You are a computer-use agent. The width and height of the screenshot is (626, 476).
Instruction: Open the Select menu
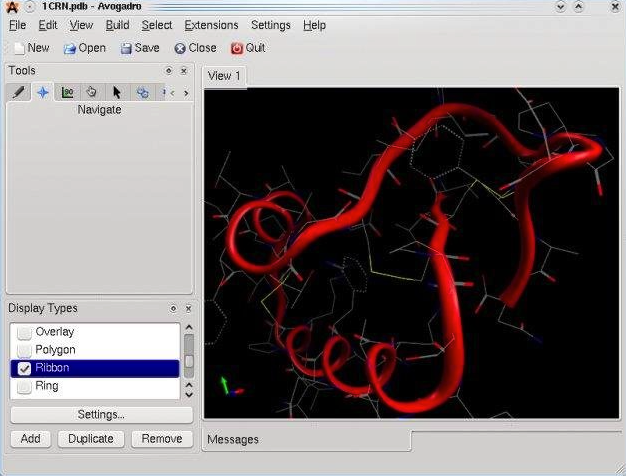[x=157, y=25]
